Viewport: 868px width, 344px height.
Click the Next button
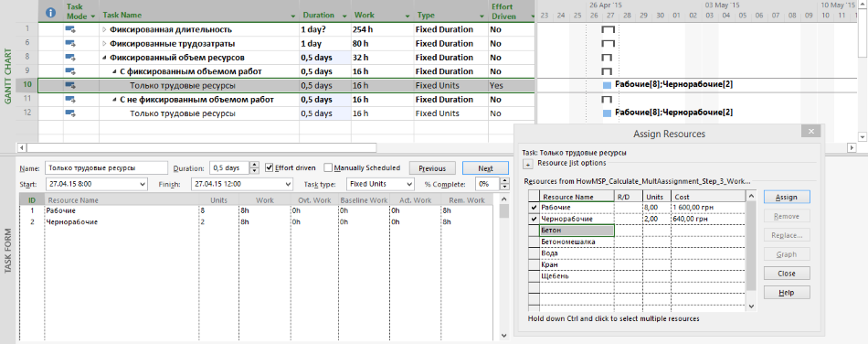(485, 168)
